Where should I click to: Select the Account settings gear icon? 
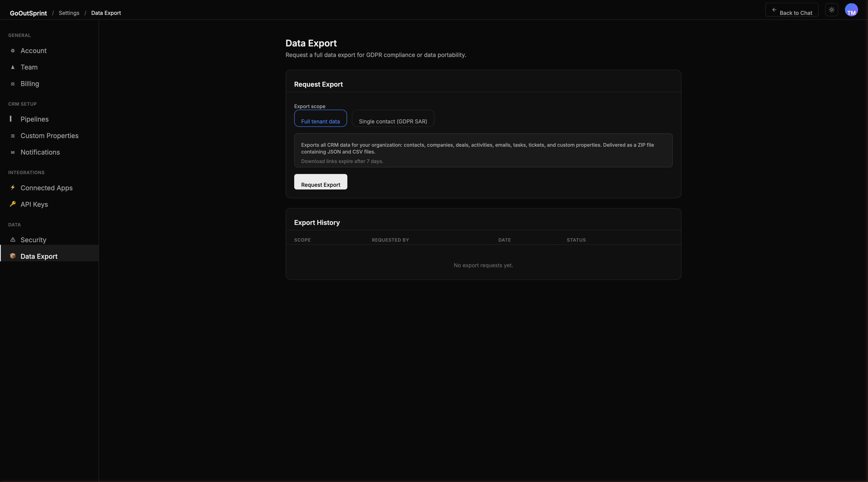point(13,51)
